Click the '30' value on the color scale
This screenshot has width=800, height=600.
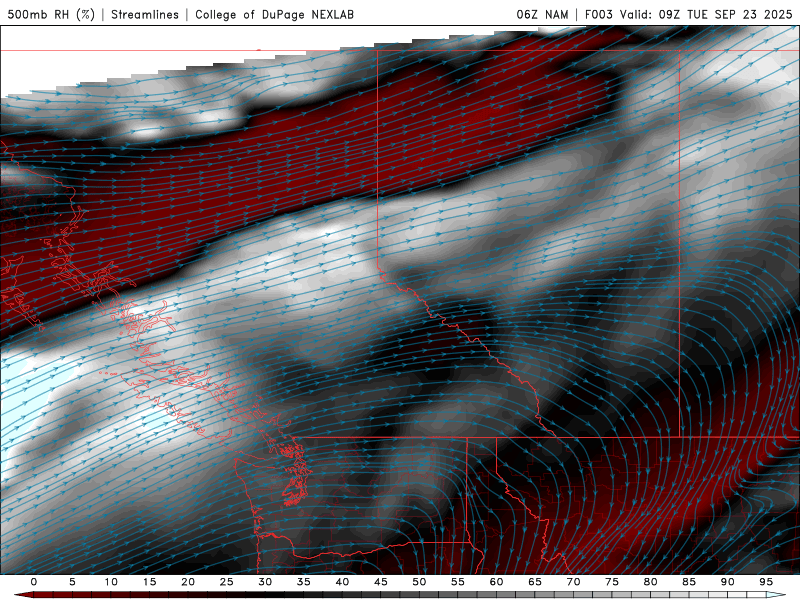click(265, 582)
